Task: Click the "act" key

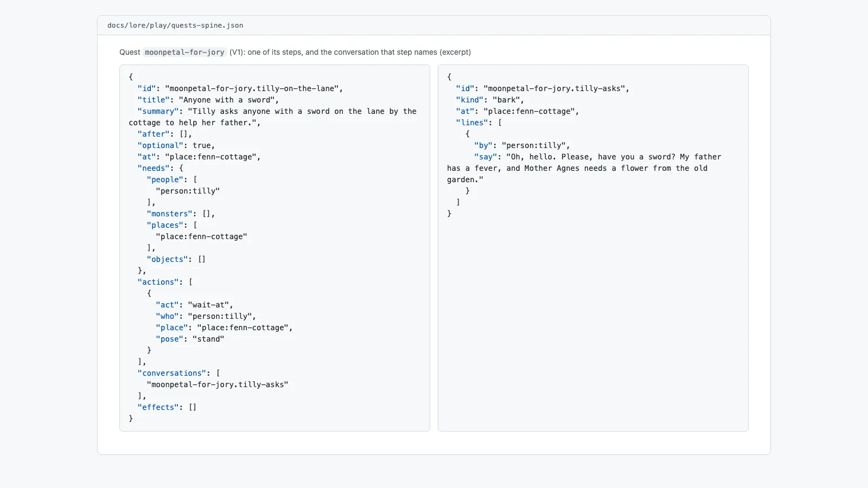Action: point(167,305)
